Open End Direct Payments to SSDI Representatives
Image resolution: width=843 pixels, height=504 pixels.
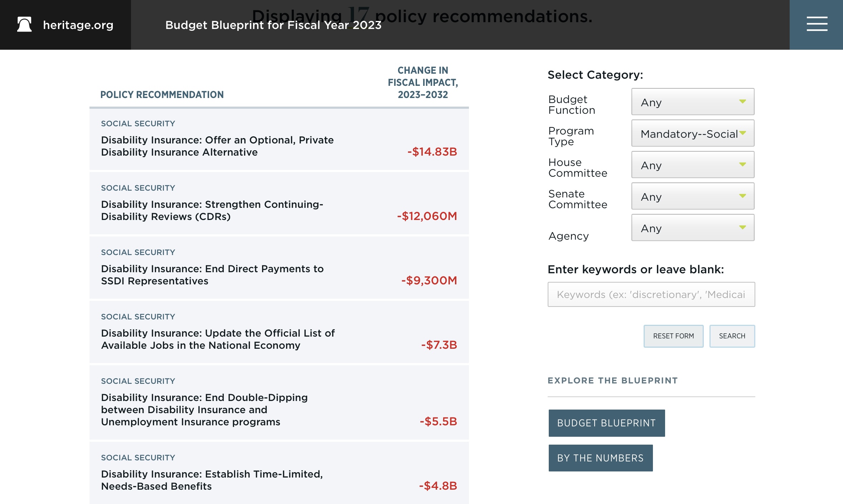coord(212,275)
